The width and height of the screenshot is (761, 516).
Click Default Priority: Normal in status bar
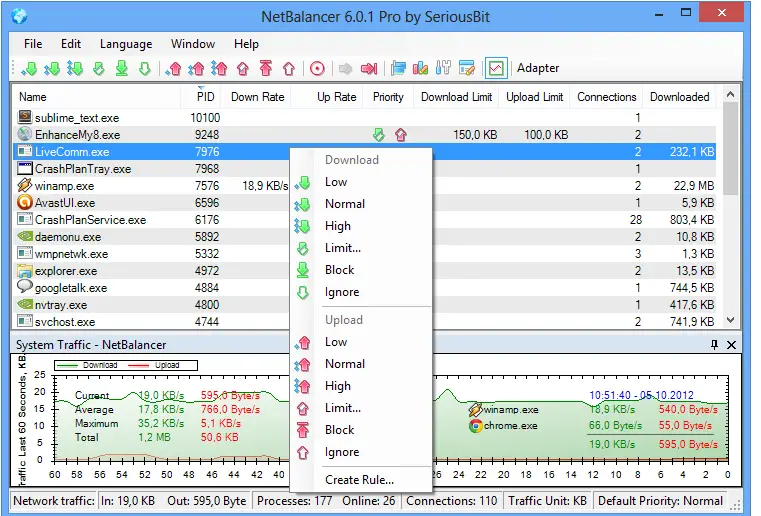660,500
